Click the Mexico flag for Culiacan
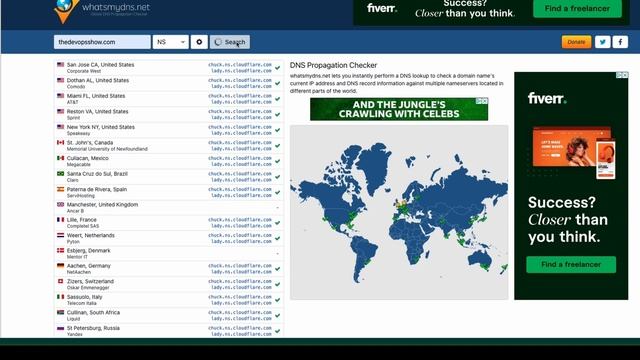640x360 pixels. point(60,158)
